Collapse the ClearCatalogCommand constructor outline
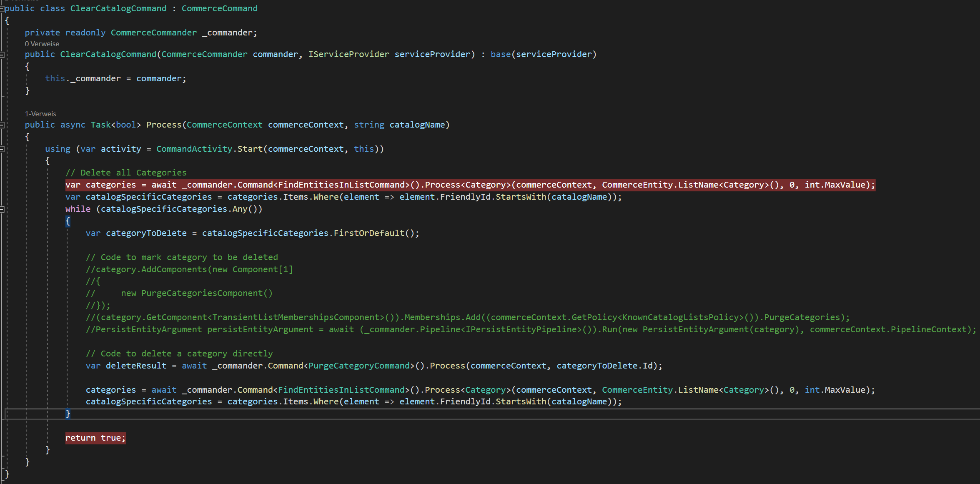The width and height of the screenshot is (980, 484). [2, 54]
